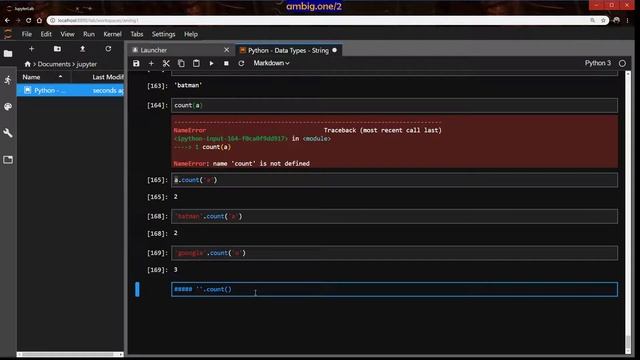Select the Python notebook file in the file list
The width and height of the screenshot is (640, 360).
tap(70, 90)
